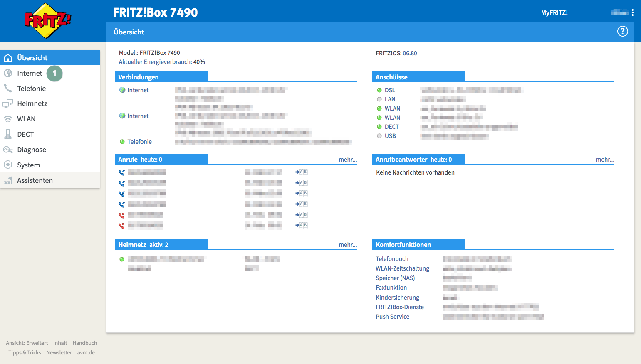Click the DSL green status indicator
Viewport: 641px width, 364px height.
coord(379,90)
